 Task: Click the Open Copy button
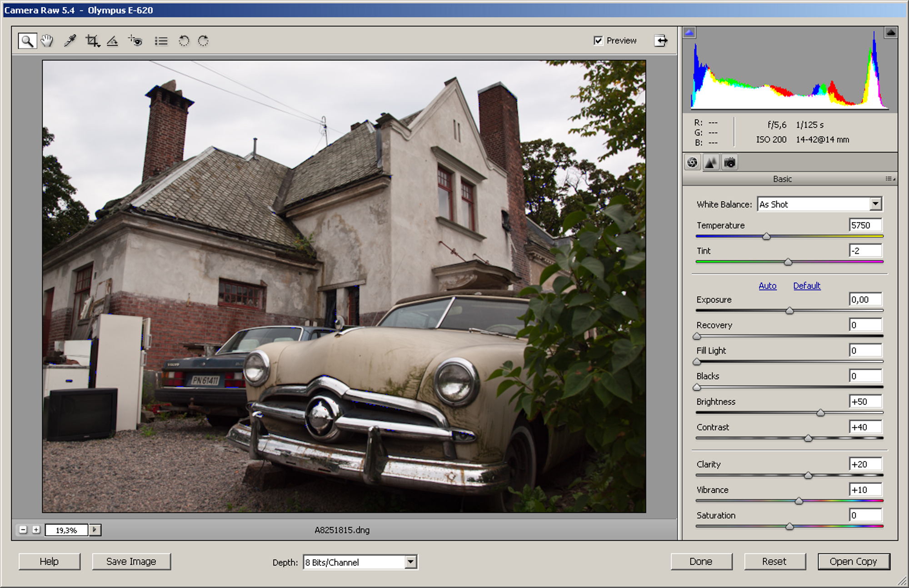[854, 562]
